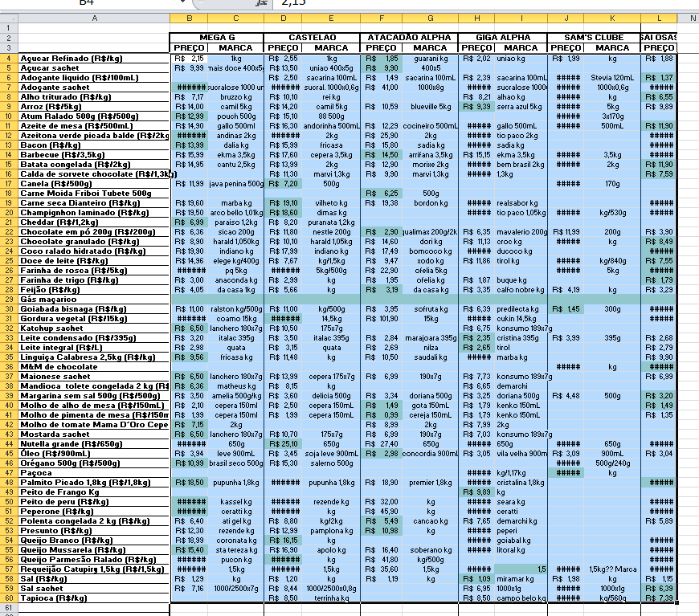Select column F header
The image size is (699, 616).
381,18
